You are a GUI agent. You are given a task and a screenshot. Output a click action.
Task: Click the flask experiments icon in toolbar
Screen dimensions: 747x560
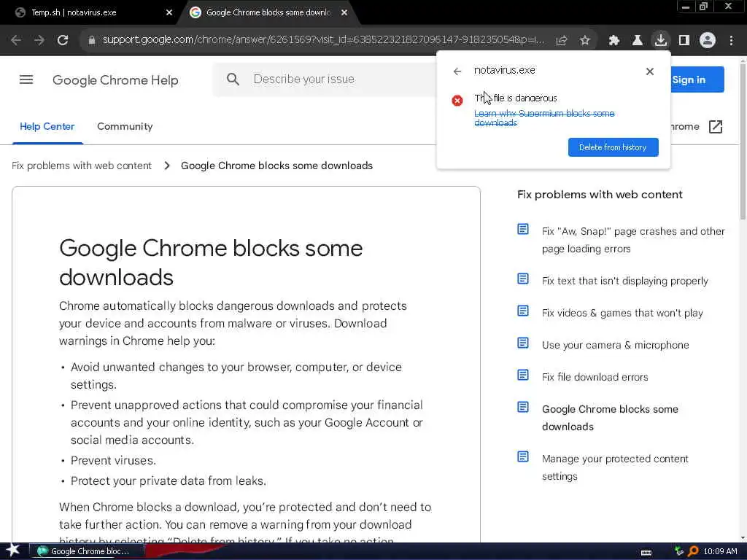pyautogui.click(x=638, y=41)
